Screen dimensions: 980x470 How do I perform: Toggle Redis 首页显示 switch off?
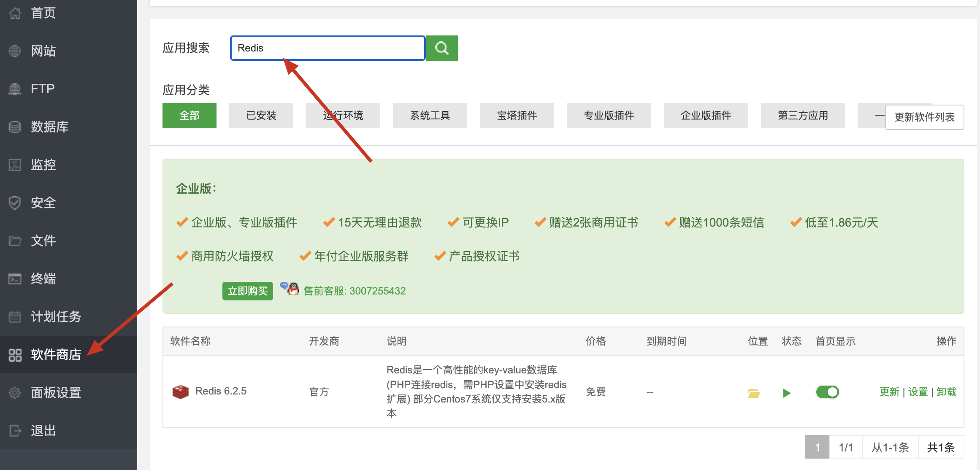pos(827,392)
